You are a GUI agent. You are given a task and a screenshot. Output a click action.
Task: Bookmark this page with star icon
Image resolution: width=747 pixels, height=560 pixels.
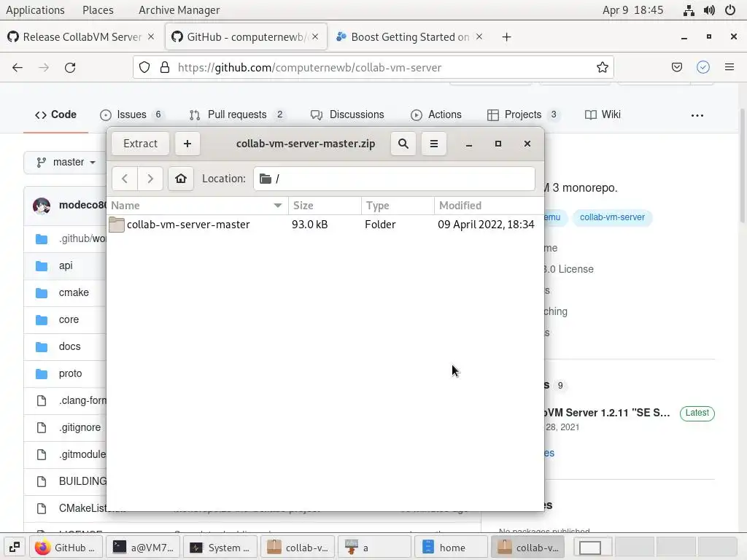602,68
